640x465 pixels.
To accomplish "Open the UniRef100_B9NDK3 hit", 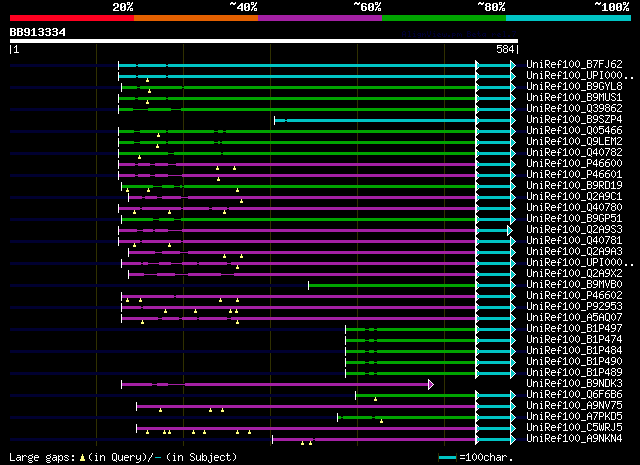I will pos(574,384).
